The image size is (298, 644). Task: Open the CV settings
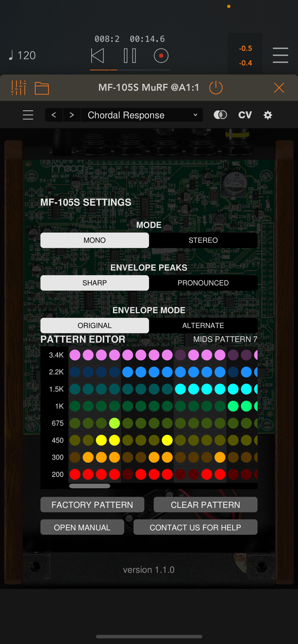(245, 115)
